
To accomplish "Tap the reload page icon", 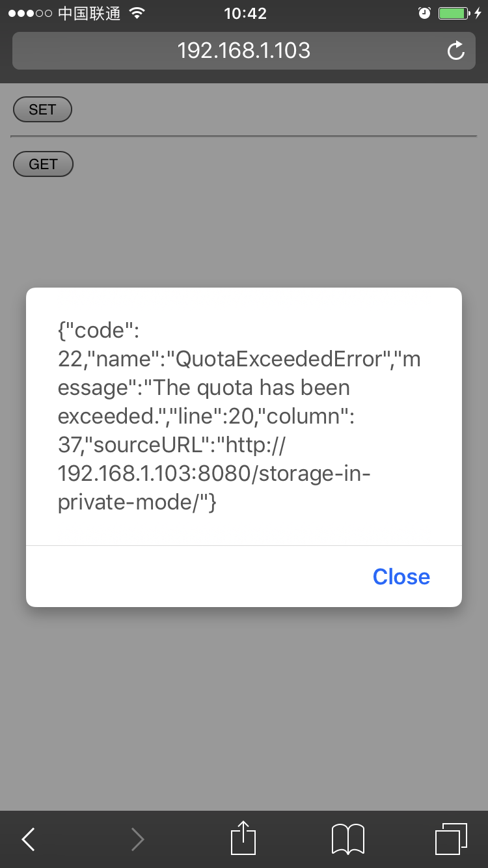I will click(456, 51).
